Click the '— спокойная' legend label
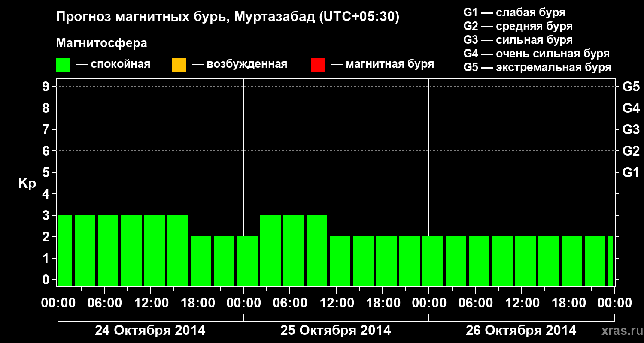Image resolution: width=644 pixels, height=343 pixels. pos(113,65)
